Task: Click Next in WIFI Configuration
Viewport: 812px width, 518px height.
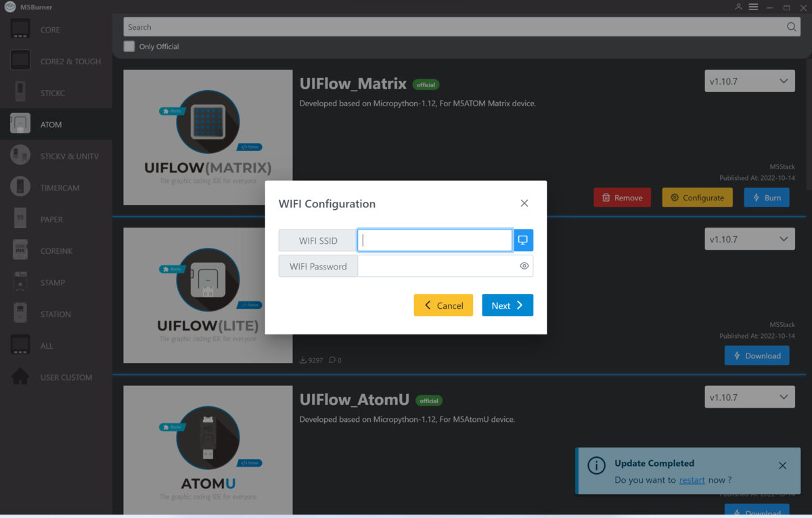Action: coord(507,305)
